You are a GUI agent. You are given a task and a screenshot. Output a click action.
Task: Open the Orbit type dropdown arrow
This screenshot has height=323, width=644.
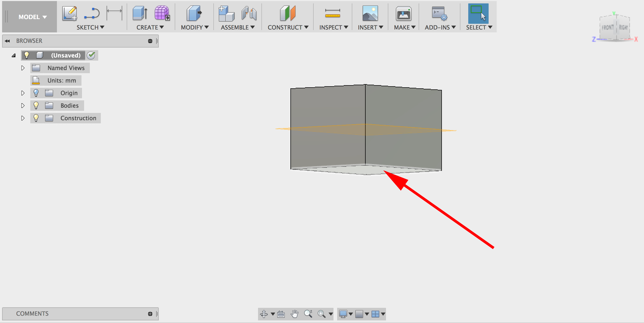tap(273, 314)
